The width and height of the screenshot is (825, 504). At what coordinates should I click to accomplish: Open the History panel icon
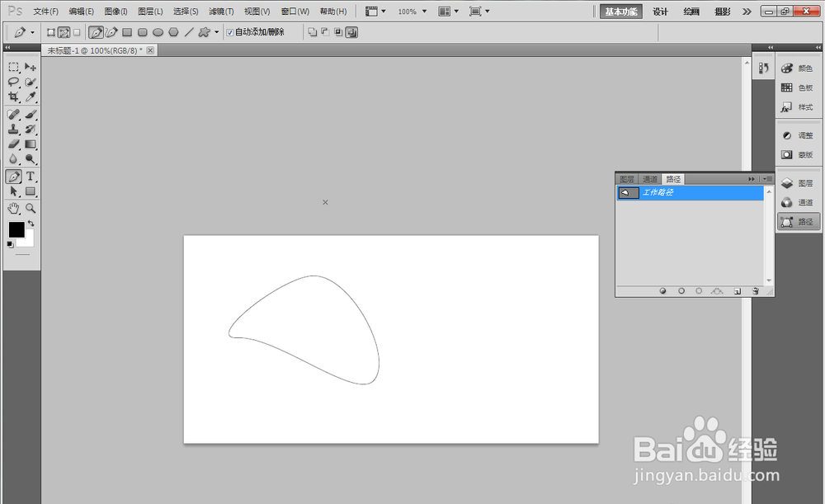click(x=763, y=68)
